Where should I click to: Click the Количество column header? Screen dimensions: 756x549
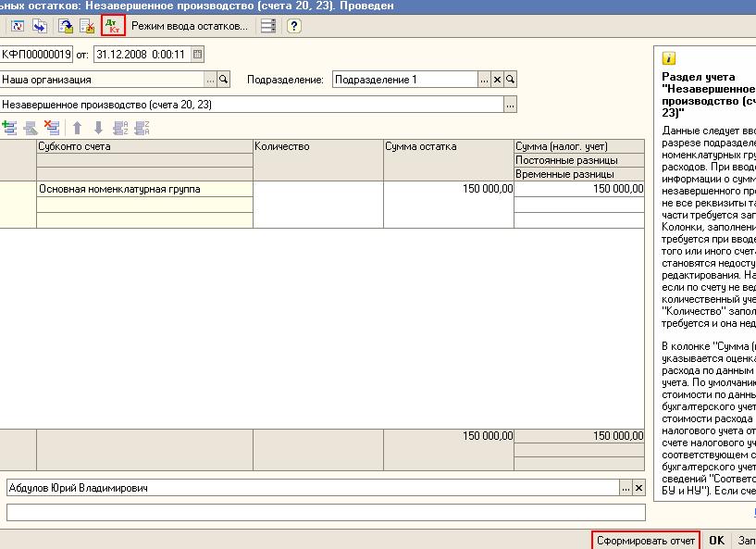tap(318, 160)
